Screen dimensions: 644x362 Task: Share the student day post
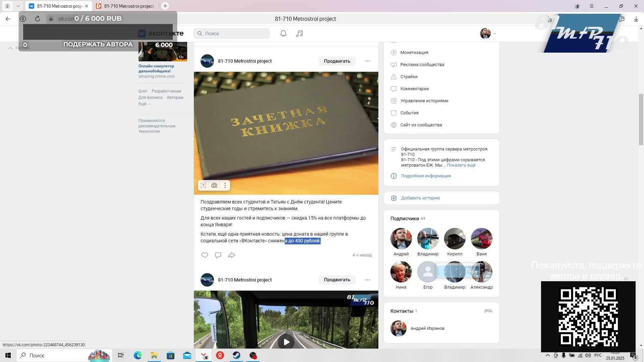click(x=231, y=255)
